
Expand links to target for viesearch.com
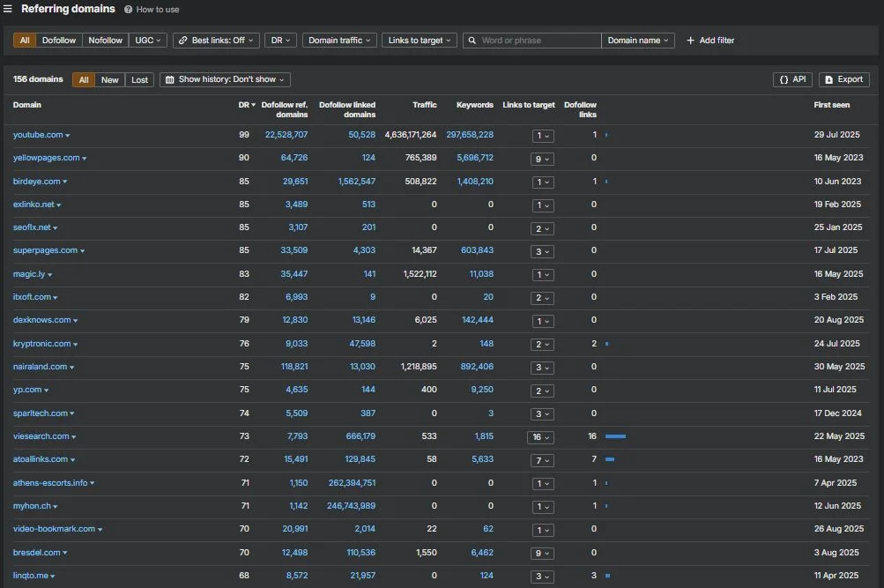click(540, 437)
